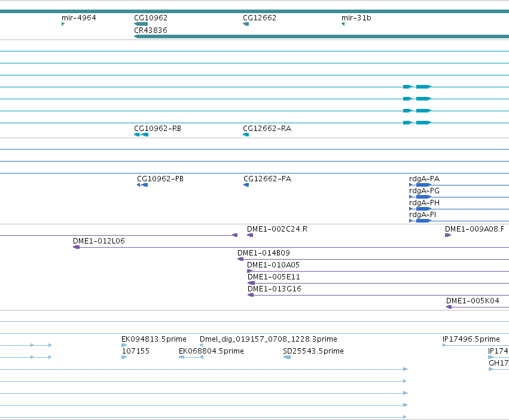Click the DME1-005E11 label
The width and height of the screenshot is (509, 420).
(274, 278)
